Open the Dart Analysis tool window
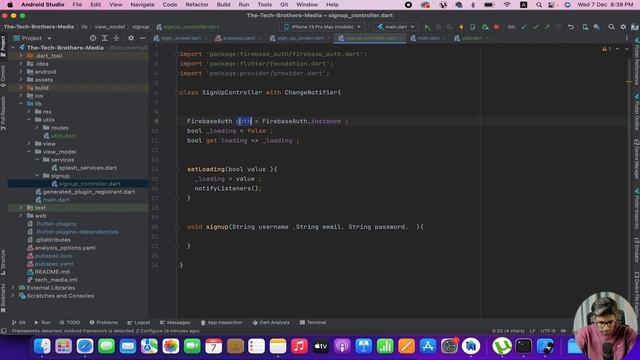 (271, 322)
